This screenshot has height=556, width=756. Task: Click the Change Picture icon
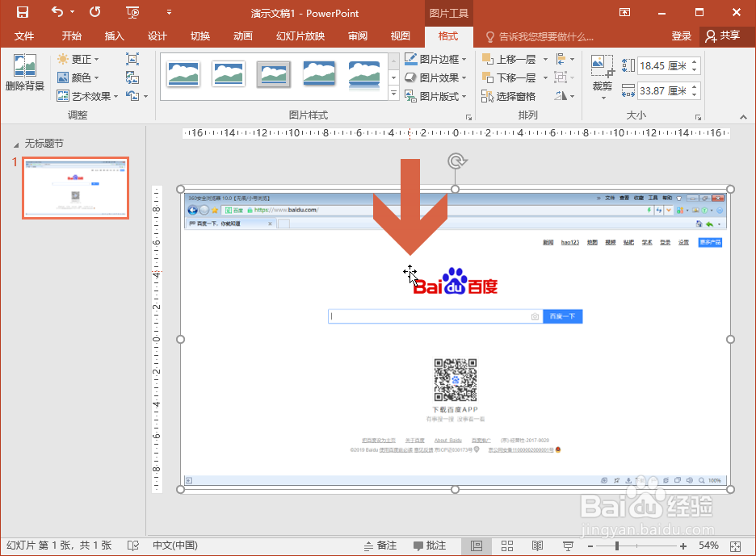(132, 77)
